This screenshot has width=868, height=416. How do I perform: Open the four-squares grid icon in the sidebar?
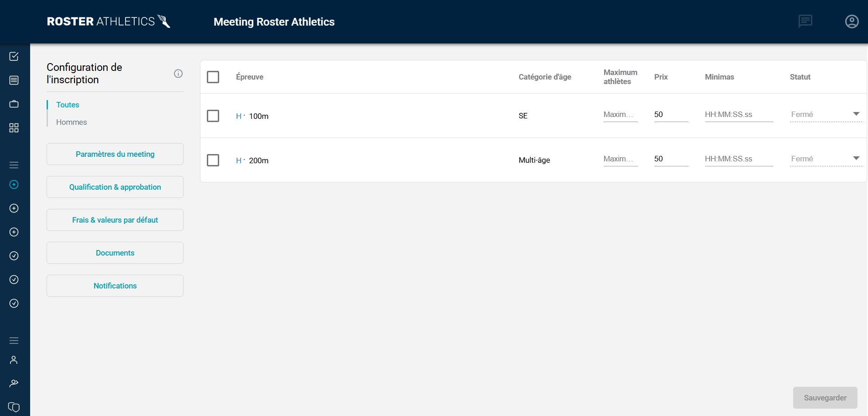tap(14, 128)
